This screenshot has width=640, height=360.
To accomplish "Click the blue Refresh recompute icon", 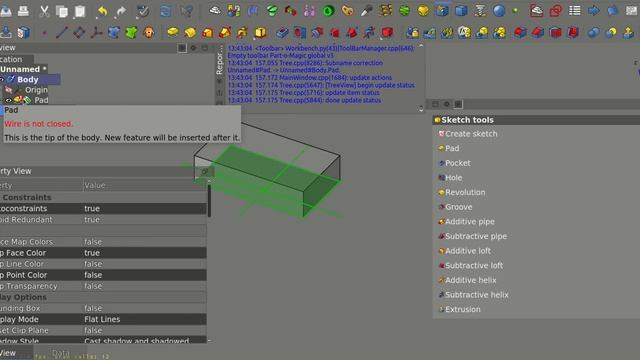I will pos(165,11).
